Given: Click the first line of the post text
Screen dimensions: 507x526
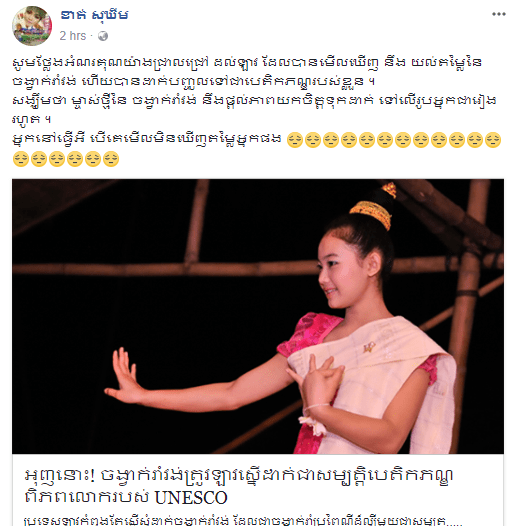Looking at the screenshot, I should (247, 62).
